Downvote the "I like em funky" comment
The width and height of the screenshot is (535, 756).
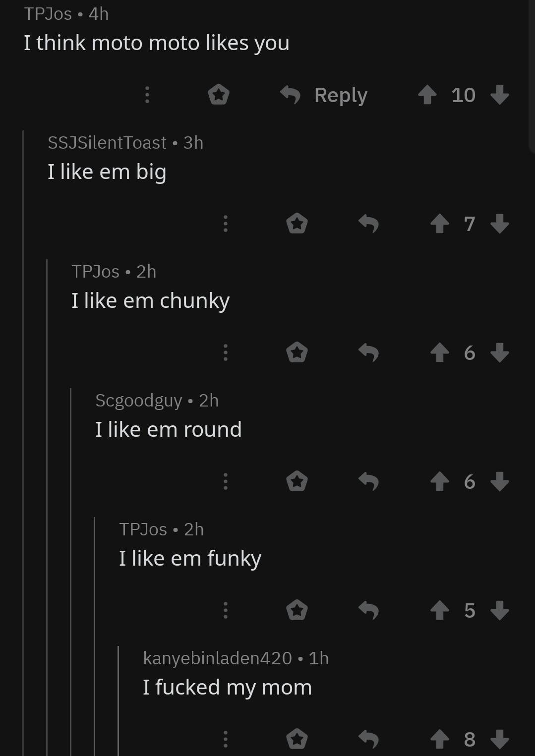pyautogui.click(x=499, y=610)
